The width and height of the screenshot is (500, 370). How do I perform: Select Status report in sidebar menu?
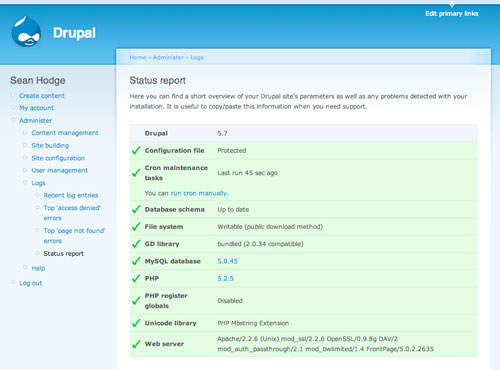pyautogui.click(x=64, y=254)
